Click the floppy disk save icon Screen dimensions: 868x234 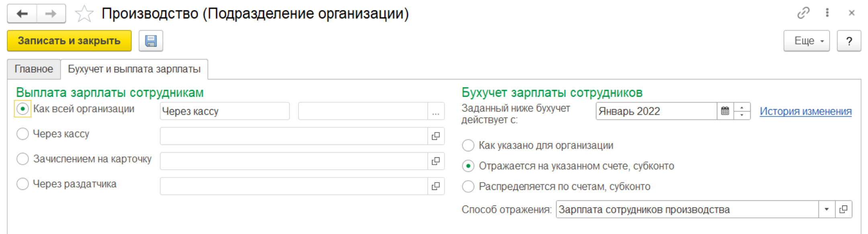[151, 41]
